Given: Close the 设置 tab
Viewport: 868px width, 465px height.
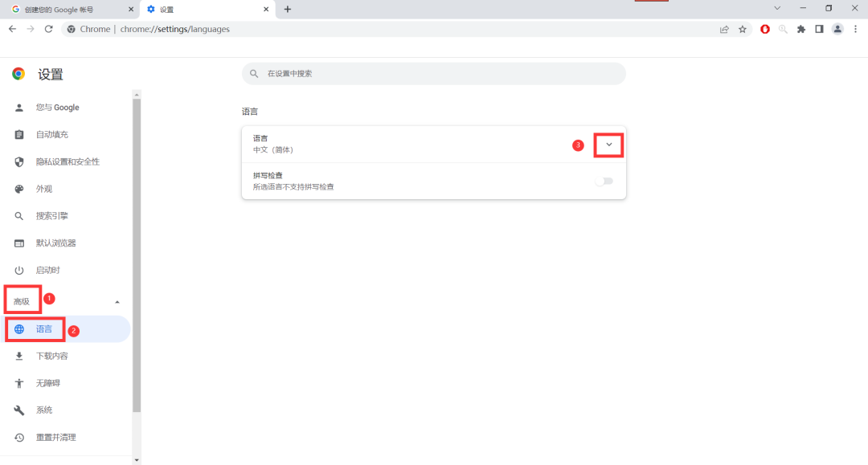Looking at the screenshot, I should (266, 10).
